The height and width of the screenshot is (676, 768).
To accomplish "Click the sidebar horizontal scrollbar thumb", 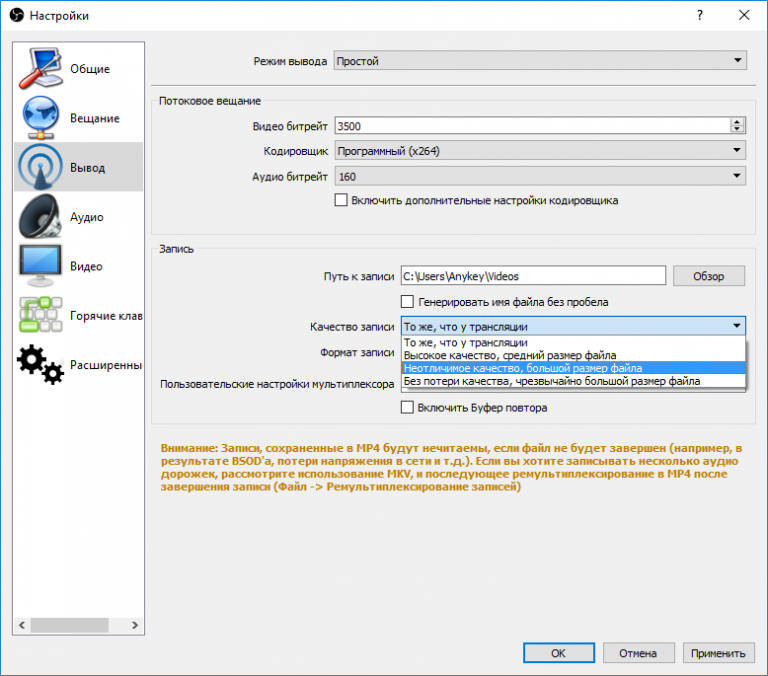I will click(70, 625).
